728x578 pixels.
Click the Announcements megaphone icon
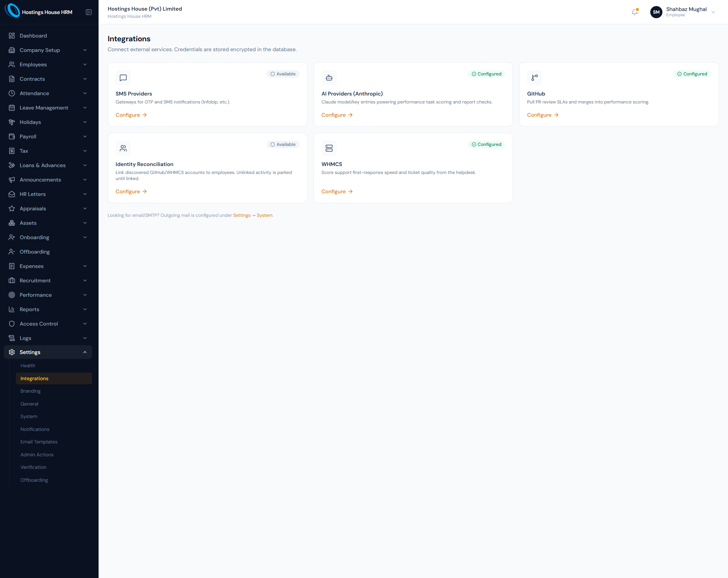coord(12,180)
